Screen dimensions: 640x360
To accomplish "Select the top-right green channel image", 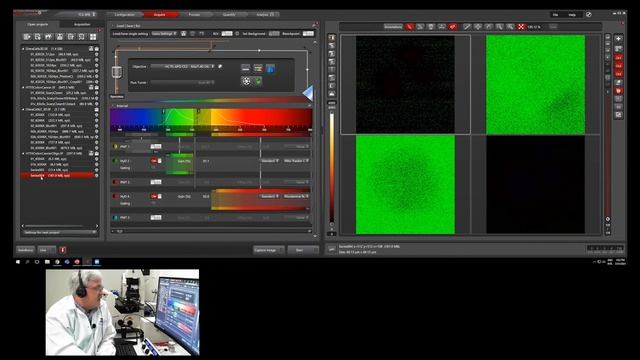I will tap(535, 84).
